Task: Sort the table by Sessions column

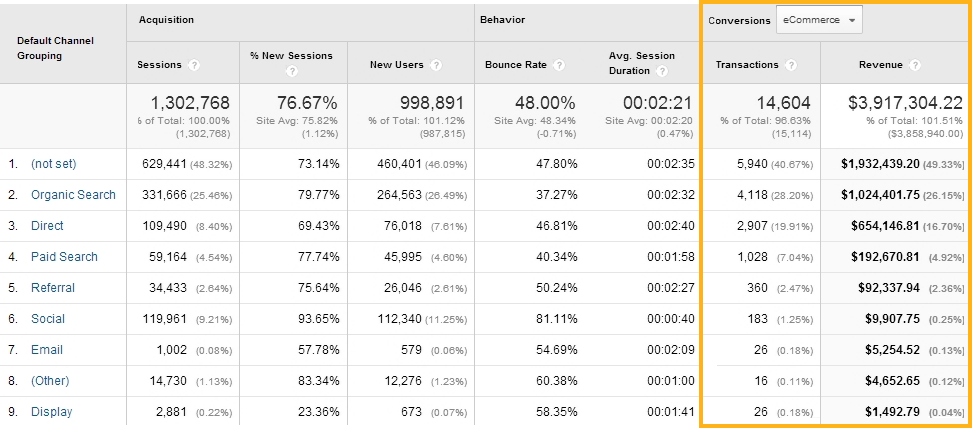Action: [x=160, y=65]
